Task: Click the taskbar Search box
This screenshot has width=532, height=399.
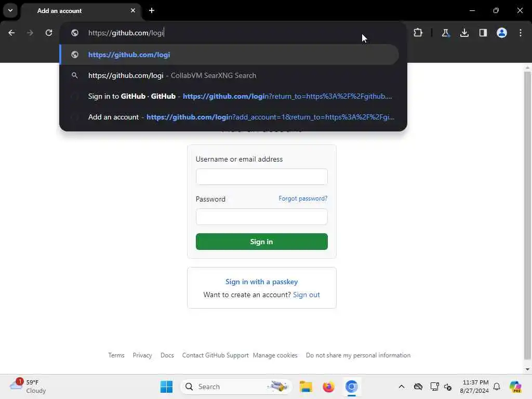Action: (236, 387)
